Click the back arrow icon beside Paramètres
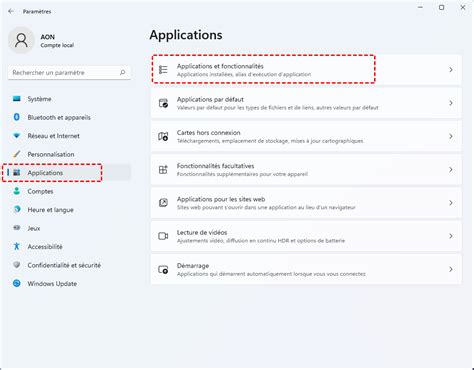 click(11, 11)
